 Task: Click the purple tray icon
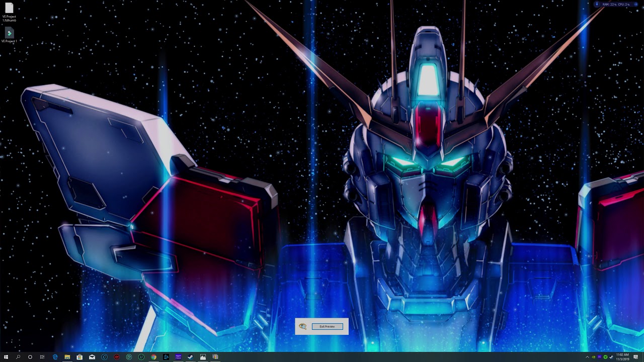click(600, 357)
